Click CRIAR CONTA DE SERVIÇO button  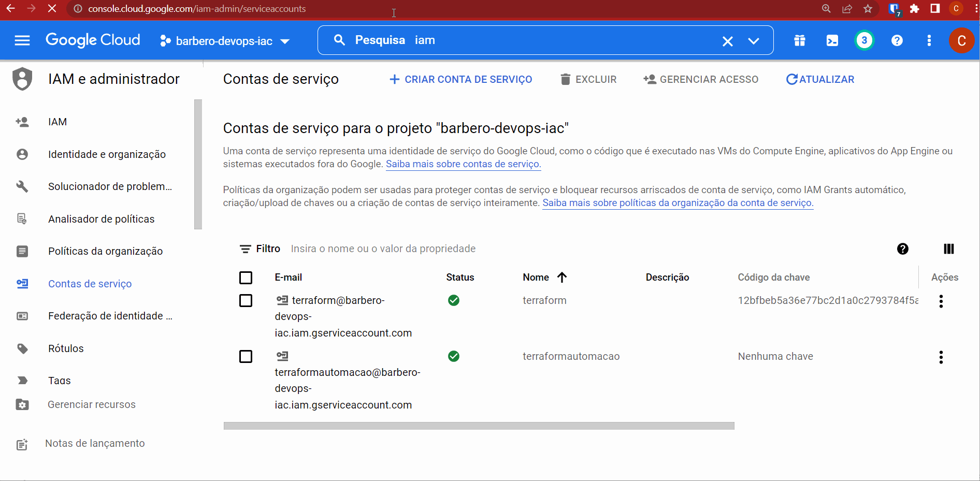460,79
